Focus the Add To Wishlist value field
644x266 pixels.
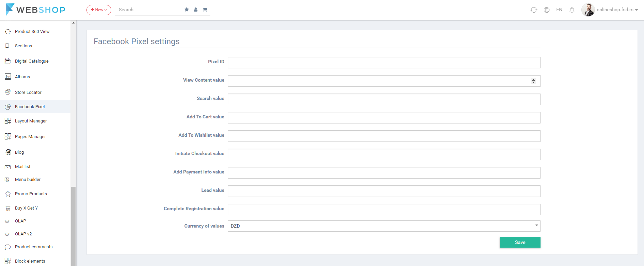click(384, 136)
